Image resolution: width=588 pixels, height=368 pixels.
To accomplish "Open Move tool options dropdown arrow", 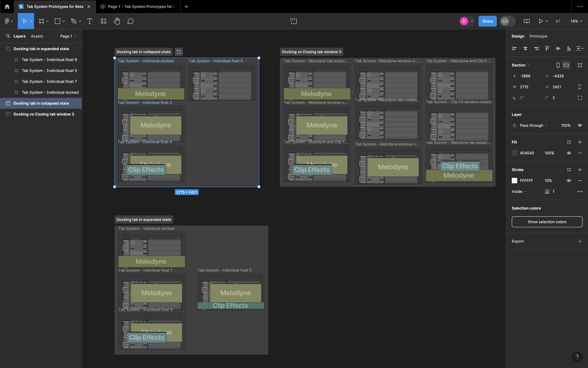I will pyautogui.click(x=31, y=21).
